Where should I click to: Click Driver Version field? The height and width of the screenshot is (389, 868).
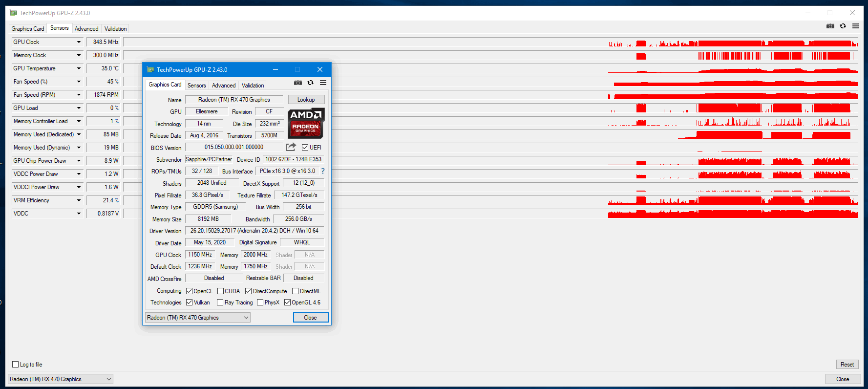[254, 231]
